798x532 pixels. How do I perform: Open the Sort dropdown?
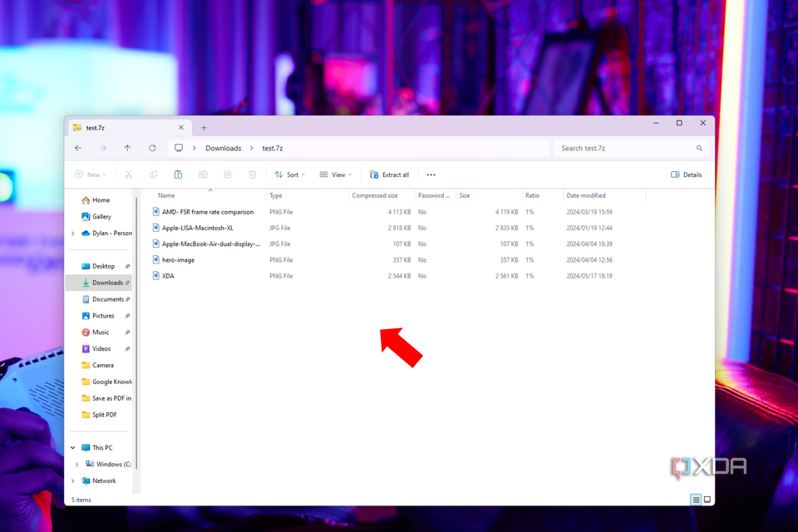tap(290, 175)
